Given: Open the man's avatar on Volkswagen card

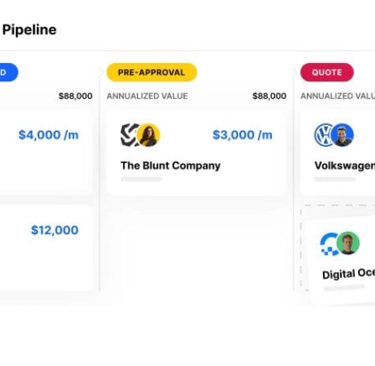Looking at the screenshot, I should point(342,135).
